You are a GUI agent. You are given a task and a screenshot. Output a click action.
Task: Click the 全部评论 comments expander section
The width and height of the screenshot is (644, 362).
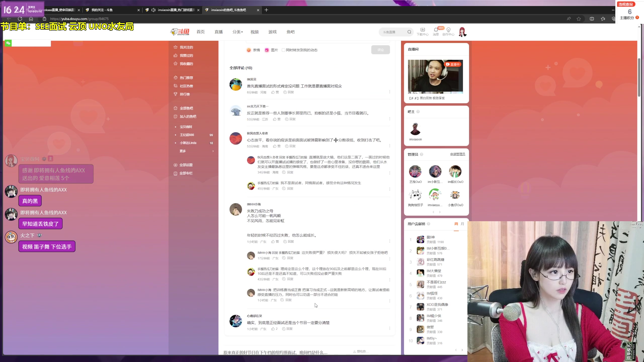coord(240,68)
